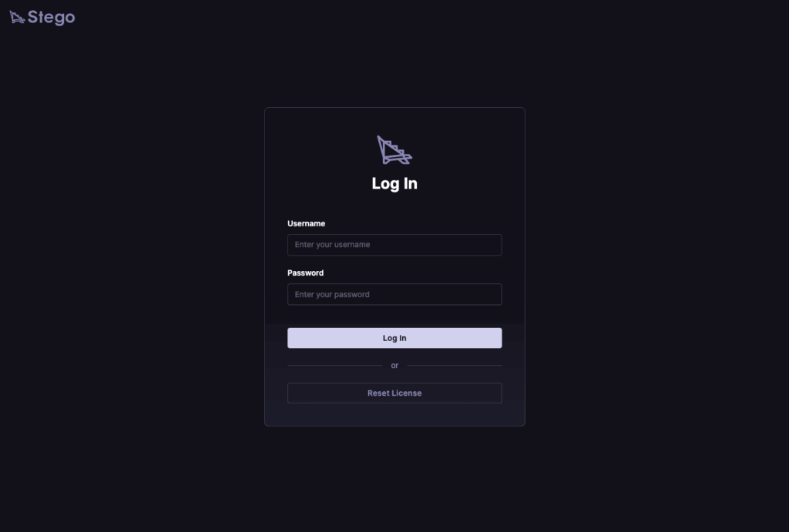Click the large bird logo above Log In
Screen dimensions: 789x532
pos(394,150)
